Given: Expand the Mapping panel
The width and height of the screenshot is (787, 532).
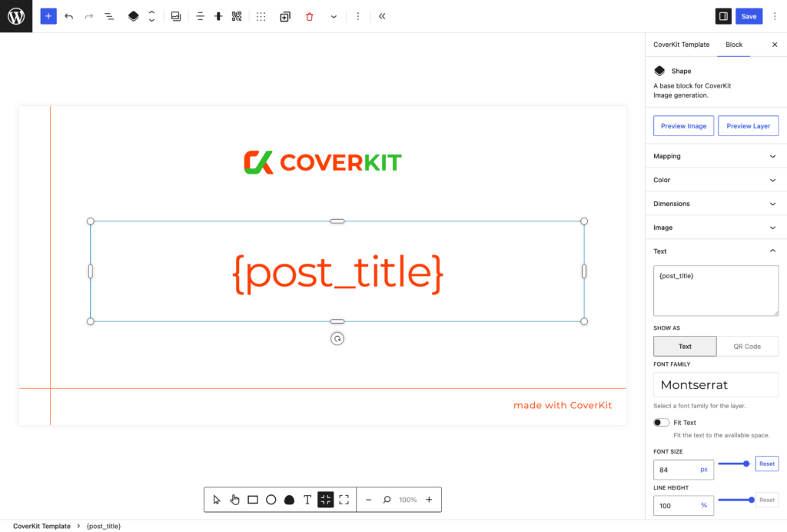Looking at the screenshot, I should click(716, 156).
